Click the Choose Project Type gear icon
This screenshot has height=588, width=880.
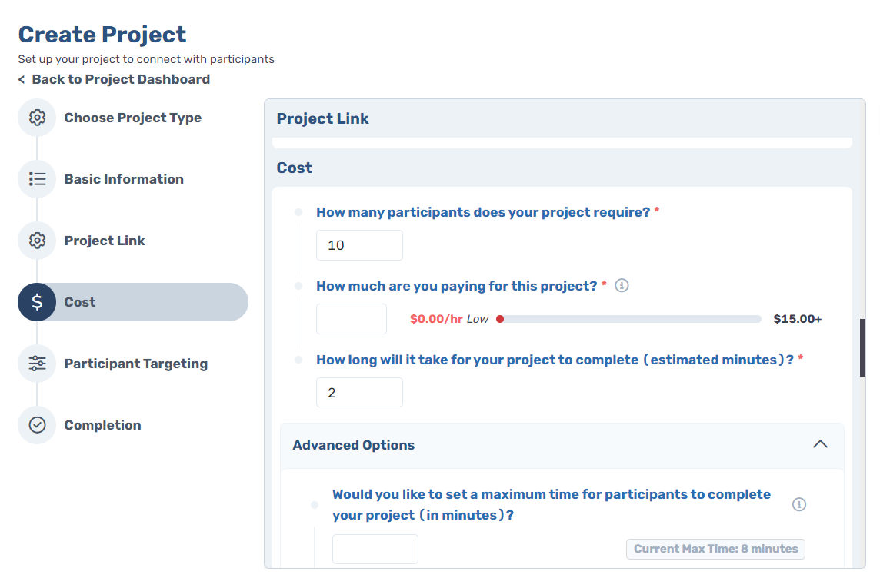[x=37, y=118]
